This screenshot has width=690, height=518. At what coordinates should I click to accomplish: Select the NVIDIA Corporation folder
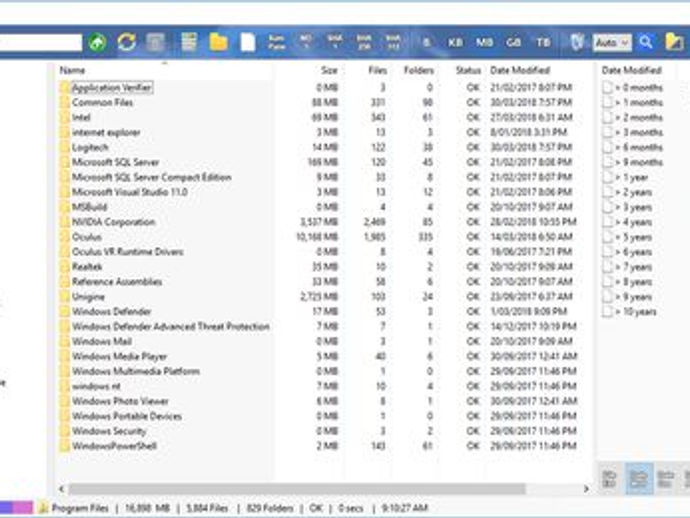pyautogui.click(x=114, y=222)
